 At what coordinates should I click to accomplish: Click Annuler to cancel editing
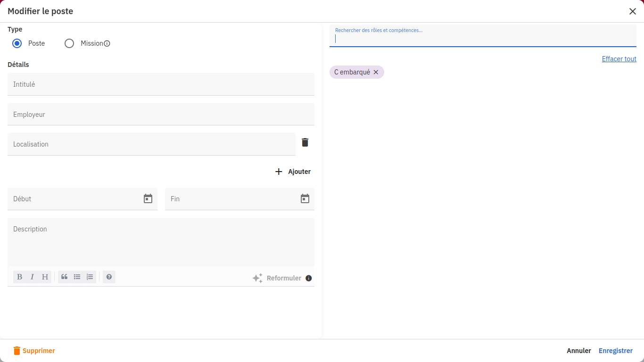[x=578, y=351]
